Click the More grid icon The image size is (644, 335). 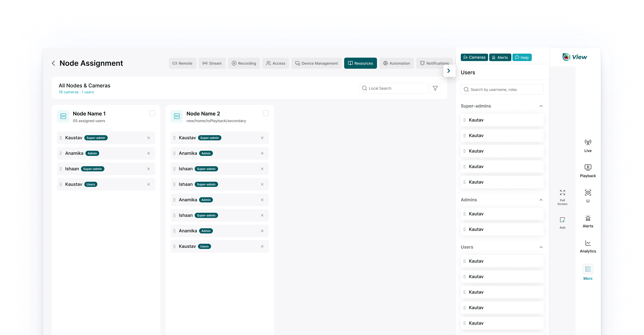point(588,269)
